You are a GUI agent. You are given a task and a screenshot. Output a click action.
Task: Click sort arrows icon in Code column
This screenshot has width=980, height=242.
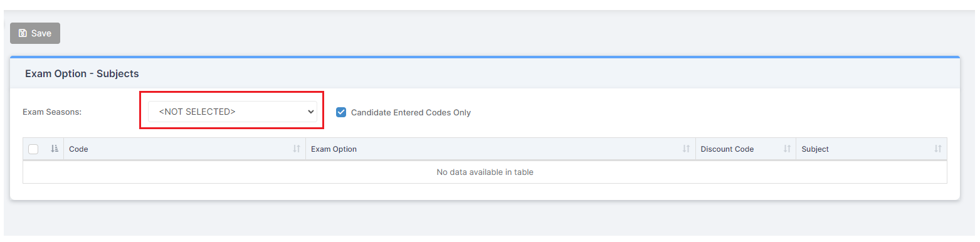pos(297,149)
